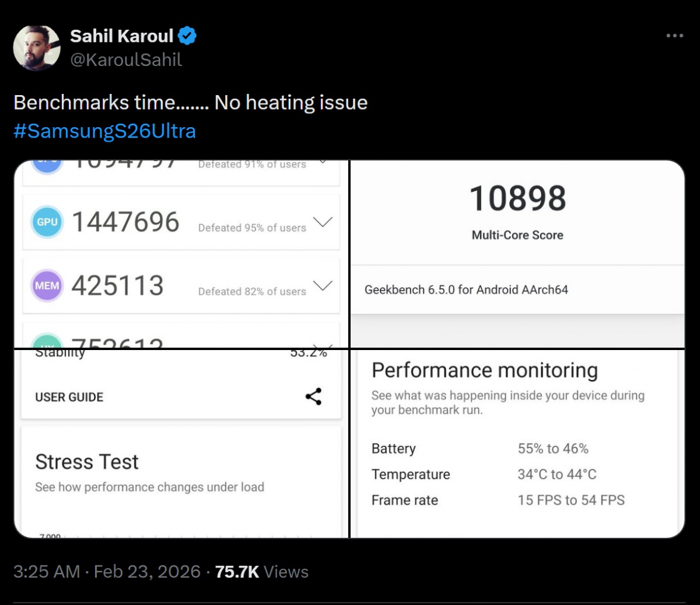Click the 75.7K Views count
The image size is (700, 605).
(x=261, y=572)
